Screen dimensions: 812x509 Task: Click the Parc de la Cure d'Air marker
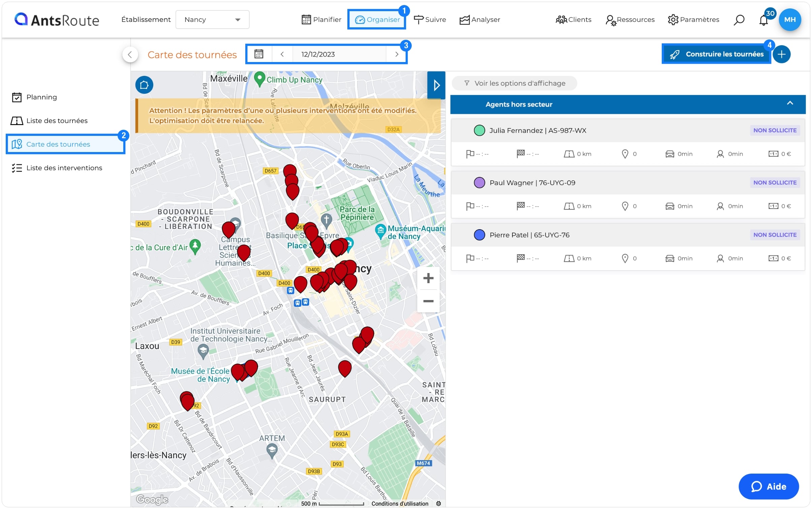click(195, 246)
